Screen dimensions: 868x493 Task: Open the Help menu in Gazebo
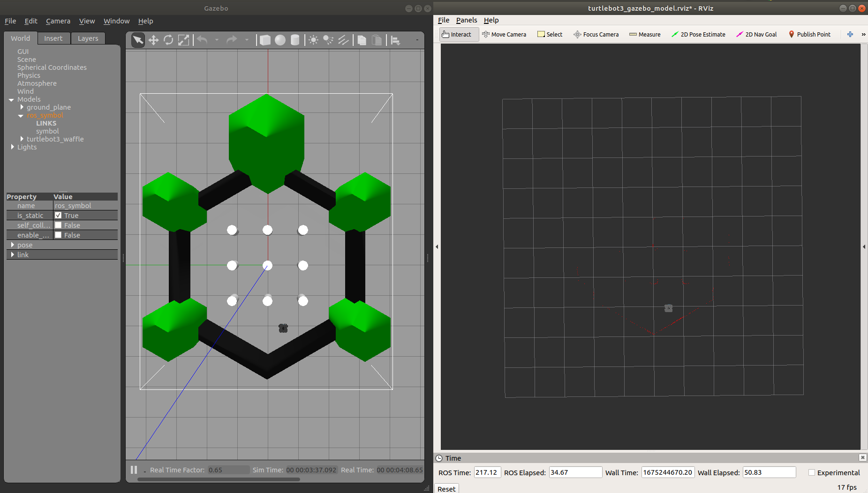click(x=145, y=21)
